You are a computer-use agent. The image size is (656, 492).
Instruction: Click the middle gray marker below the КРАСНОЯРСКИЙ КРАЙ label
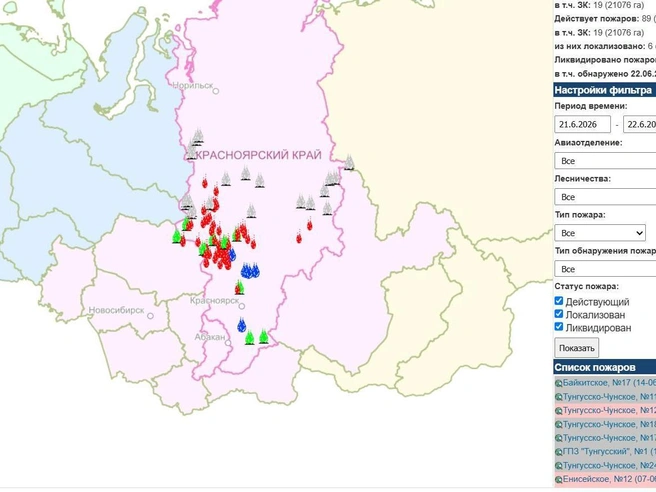(x=246, y=173)
